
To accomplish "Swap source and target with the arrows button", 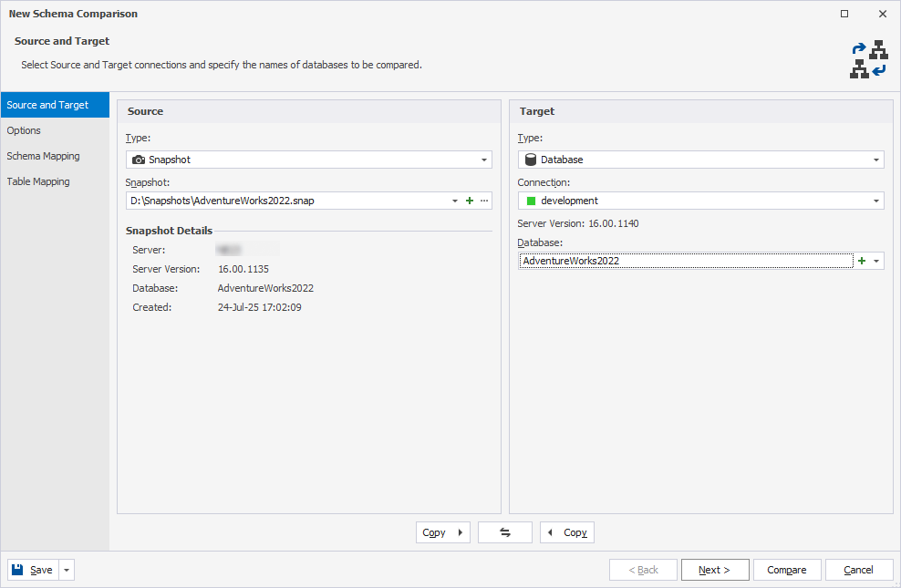I will (505, 533).
